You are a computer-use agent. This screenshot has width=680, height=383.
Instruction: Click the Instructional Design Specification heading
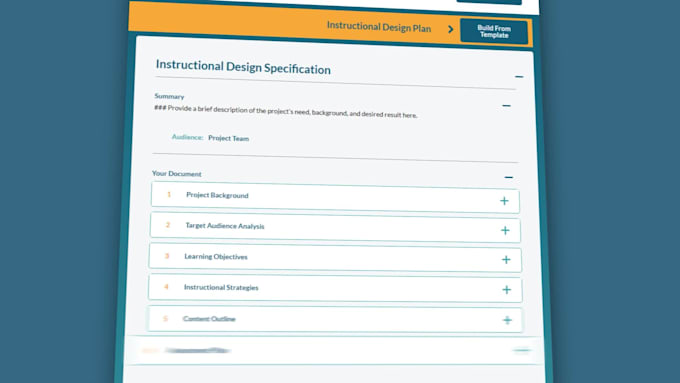[x=243, y=67]
